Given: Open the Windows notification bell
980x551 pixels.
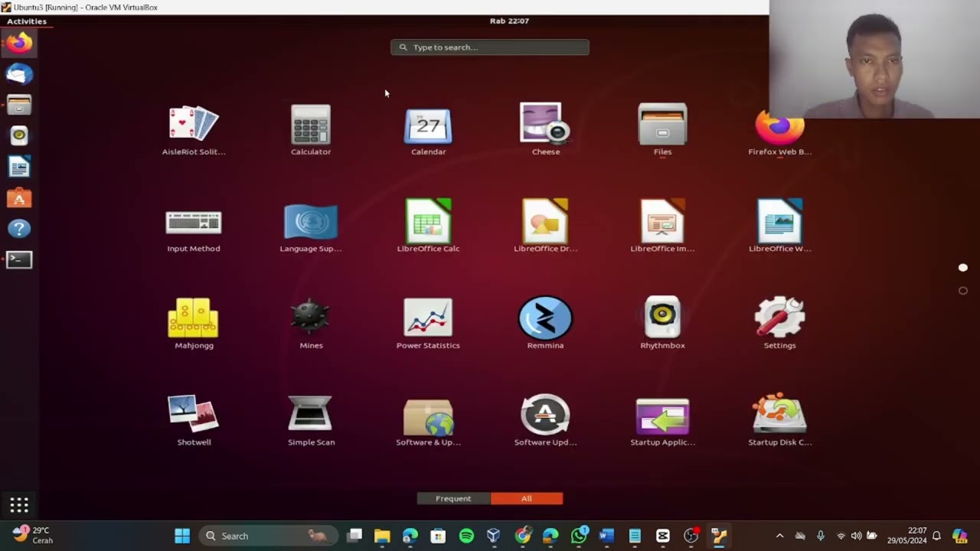Looking at the screenshot, I should point(936,536).
